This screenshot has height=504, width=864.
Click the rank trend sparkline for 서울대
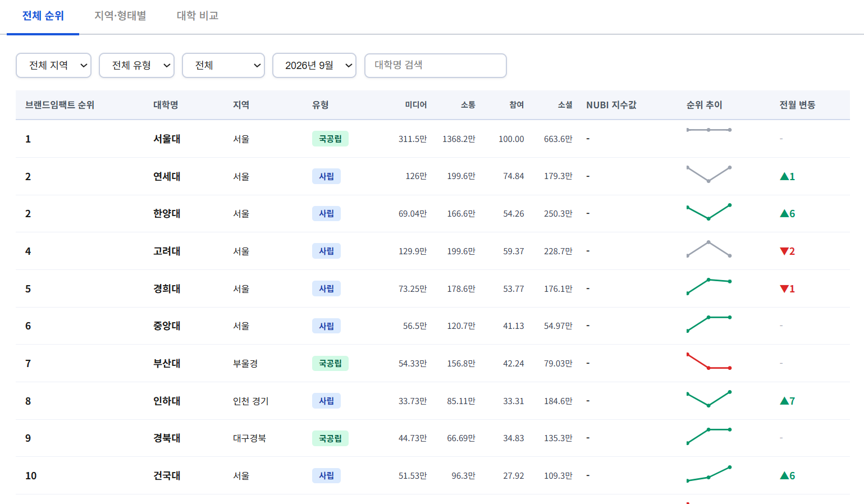708,130
